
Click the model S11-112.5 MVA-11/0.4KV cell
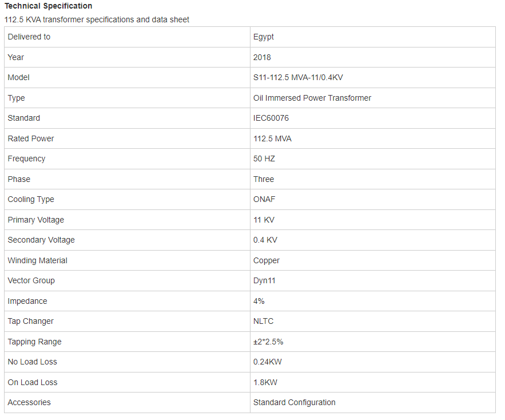pos(373,77)
